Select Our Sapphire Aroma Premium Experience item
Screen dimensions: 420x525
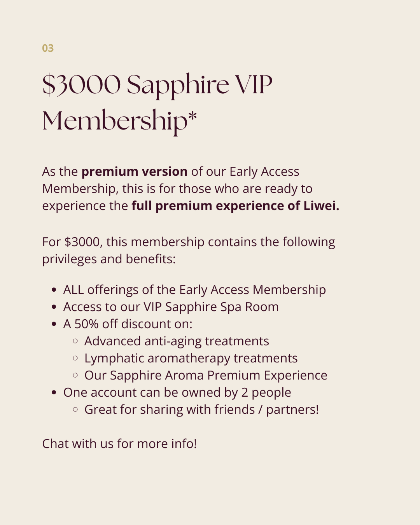(x=206, y=375)
